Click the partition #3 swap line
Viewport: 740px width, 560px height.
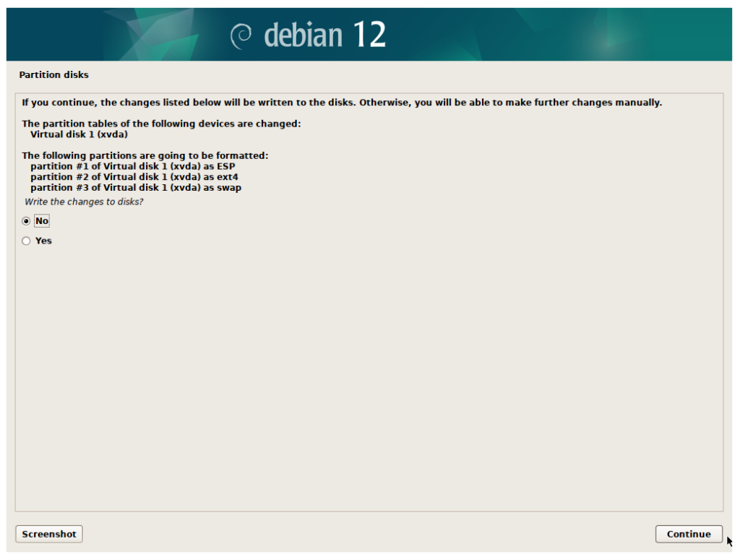coord(135,188)
